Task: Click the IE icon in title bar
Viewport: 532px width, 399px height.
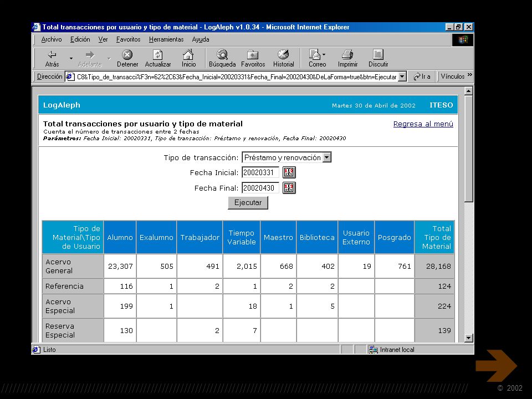Action: point(37,27)
